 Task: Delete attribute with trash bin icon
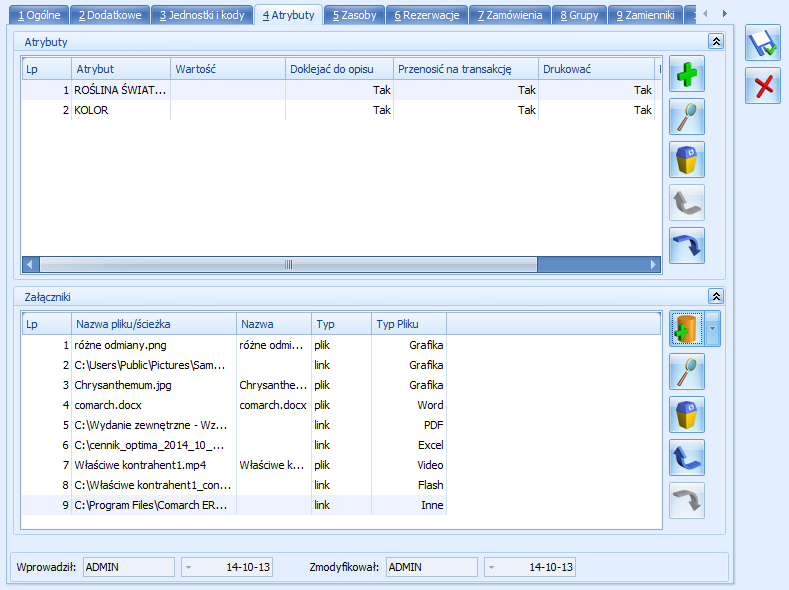click(x=687, y=160)
